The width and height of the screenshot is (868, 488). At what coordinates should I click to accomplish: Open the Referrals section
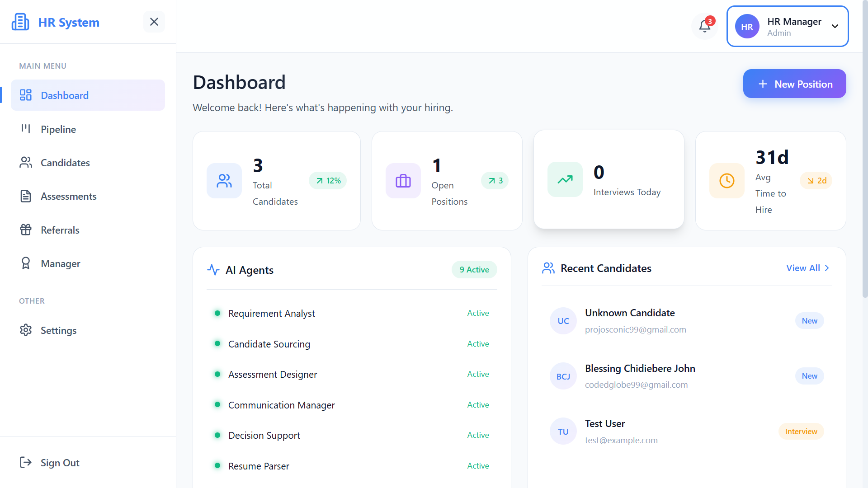point(60,230)
